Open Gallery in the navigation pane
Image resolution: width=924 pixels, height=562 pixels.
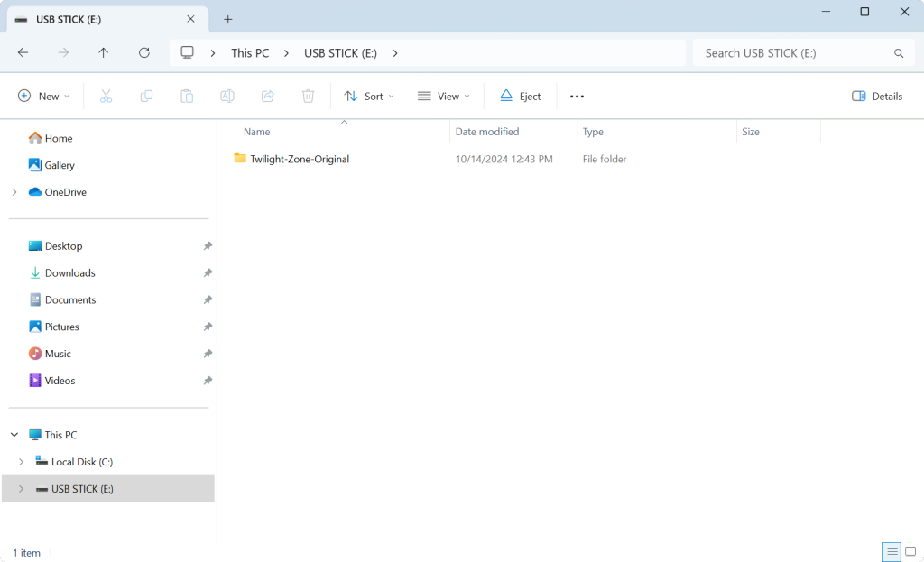pos(51,165)
